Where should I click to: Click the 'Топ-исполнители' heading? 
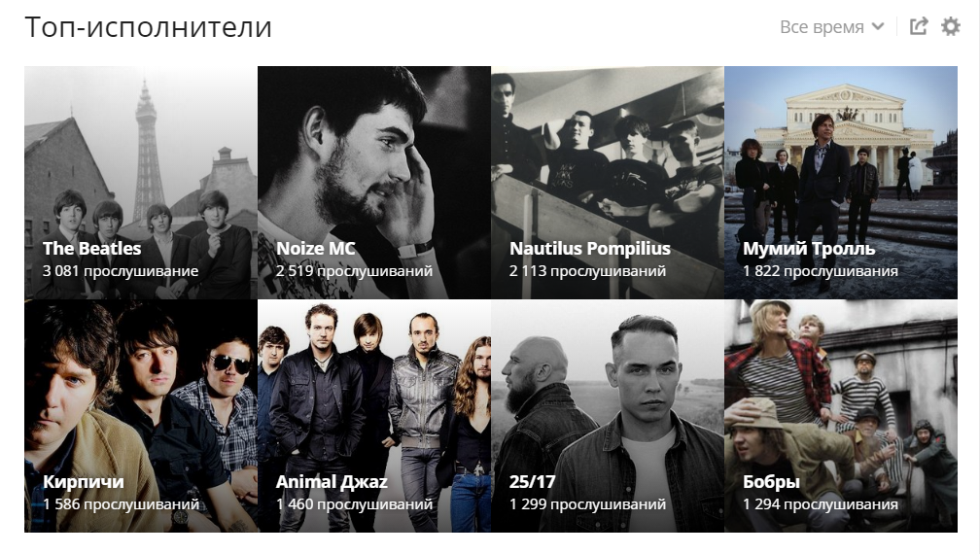click(148, 27)
